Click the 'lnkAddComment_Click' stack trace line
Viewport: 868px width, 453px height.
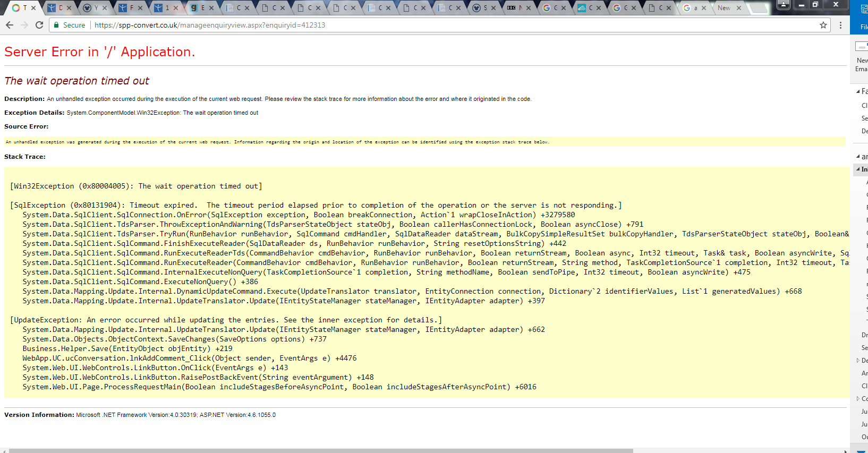(x=190, y=358)
